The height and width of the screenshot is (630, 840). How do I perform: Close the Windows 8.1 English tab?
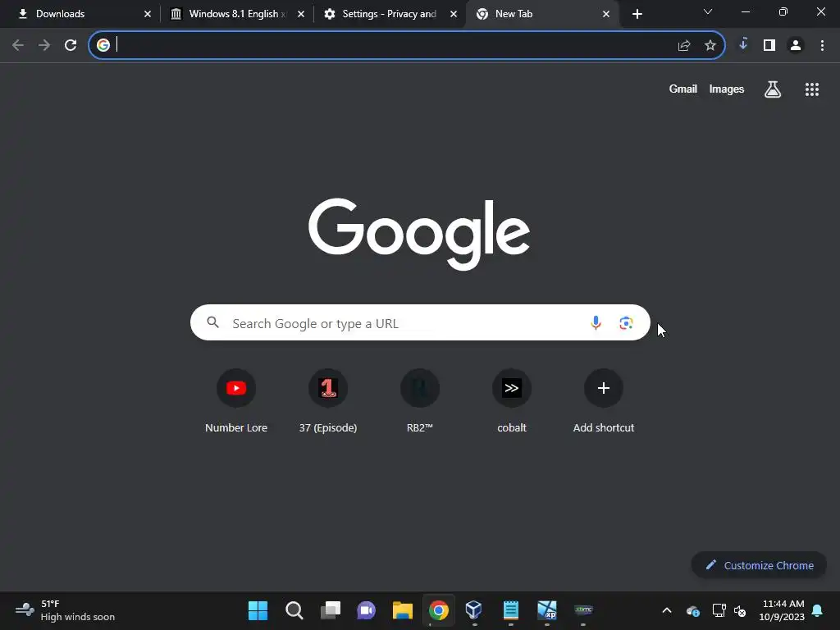301,14
